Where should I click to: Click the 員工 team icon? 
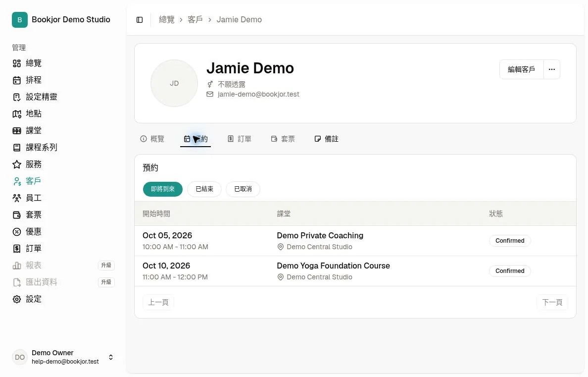point(16,198)
